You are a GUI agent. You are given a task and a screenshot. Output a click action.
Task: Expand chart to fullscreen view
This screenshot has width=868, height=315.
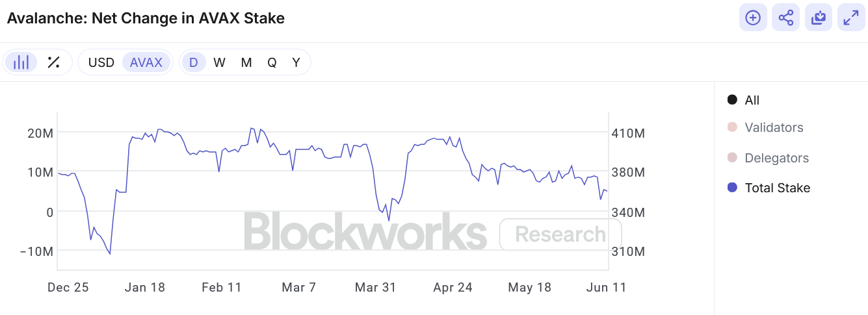coord(850,18)
